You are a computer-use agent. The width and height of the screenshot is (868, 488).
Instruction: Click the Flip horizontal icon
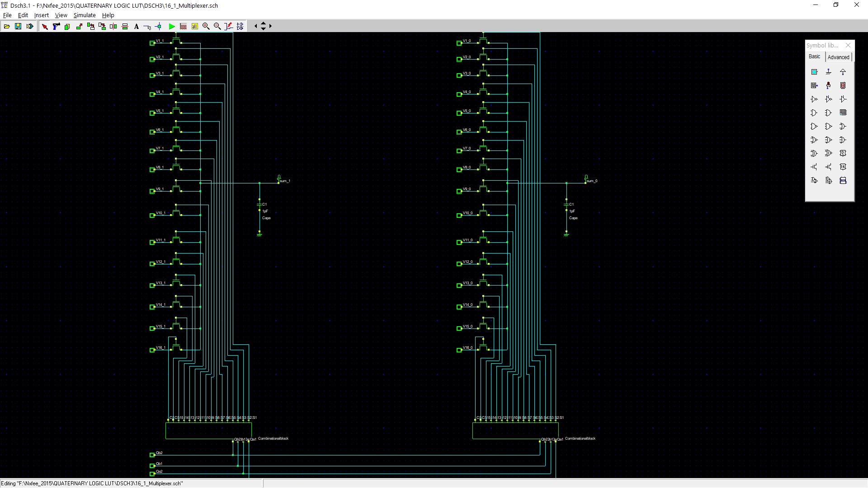(113, 26)
